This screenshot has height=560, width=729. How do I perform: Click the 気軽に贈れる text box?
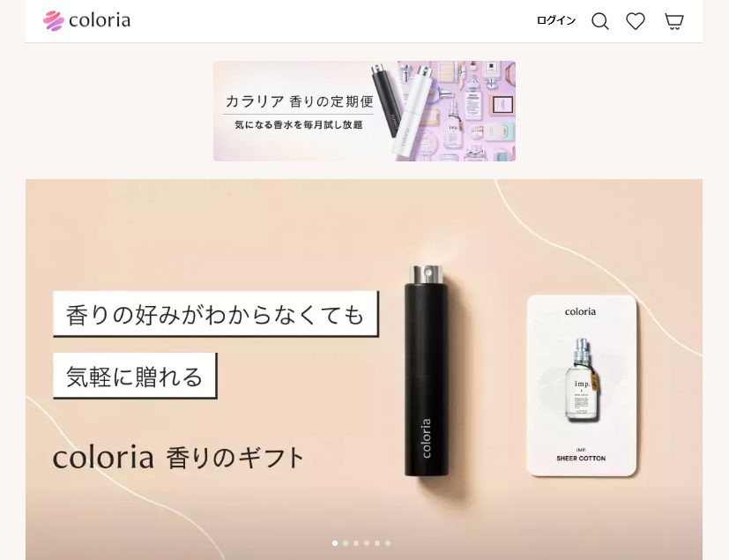click(x=135, y=376)
